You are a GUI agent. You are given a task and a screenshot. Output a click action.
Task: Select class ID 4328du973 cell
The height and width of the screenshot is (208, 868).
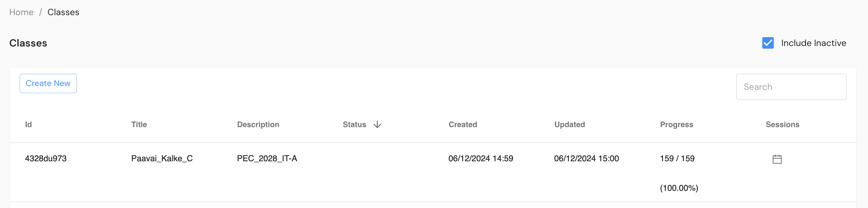coord(46,158)
